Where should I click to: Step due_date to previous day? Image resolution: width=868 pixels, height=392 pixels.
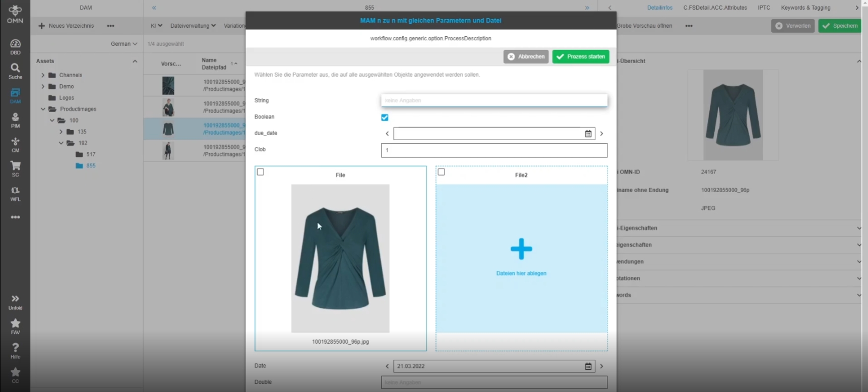coord(387,134)
